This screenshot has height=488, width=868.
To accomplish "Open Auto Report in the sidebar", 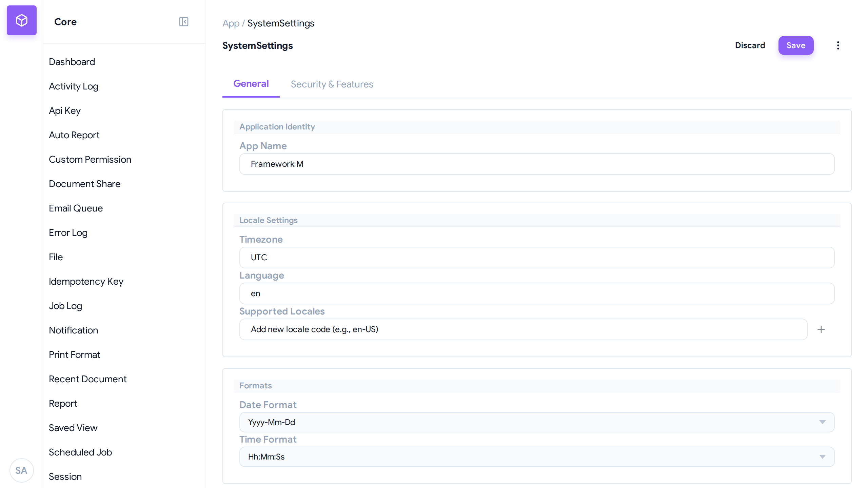I will click(74, 135).
